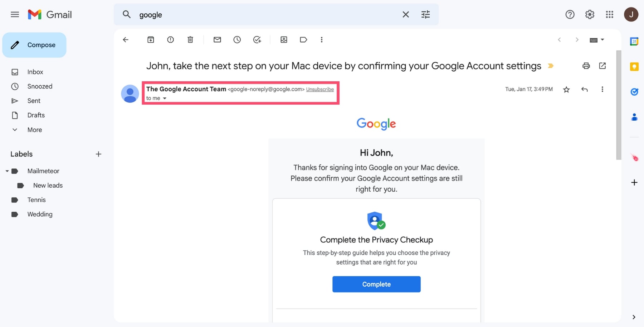644x327 pixels.
Task: Open the Support help icon
Action: point(570,15)
